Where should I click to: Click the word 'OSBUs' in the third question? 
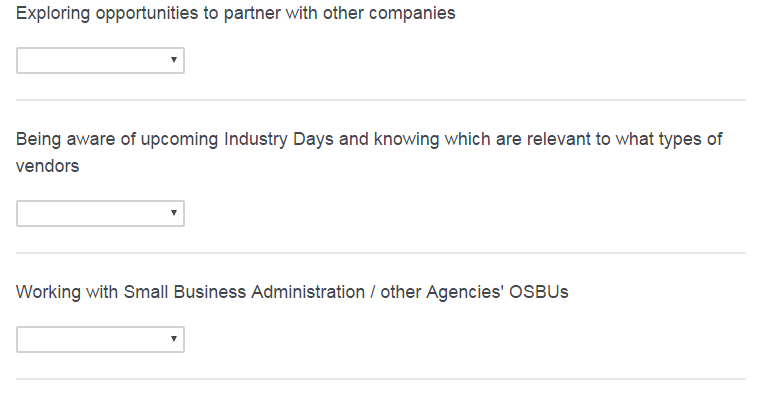click(539, 292)
